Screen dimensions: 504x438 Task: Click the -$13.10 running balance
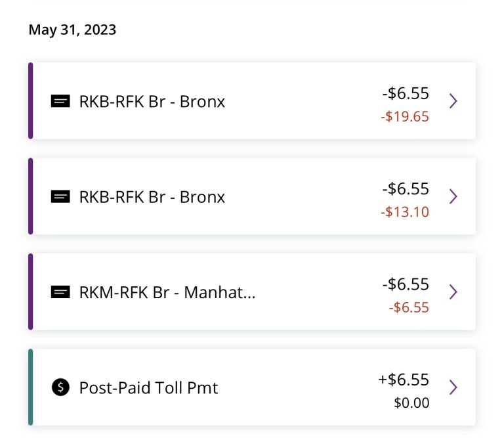tap(405, 212)
